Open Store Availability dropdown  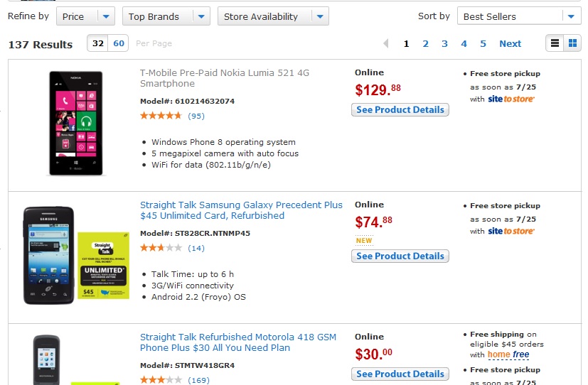(x=273, y=16)
